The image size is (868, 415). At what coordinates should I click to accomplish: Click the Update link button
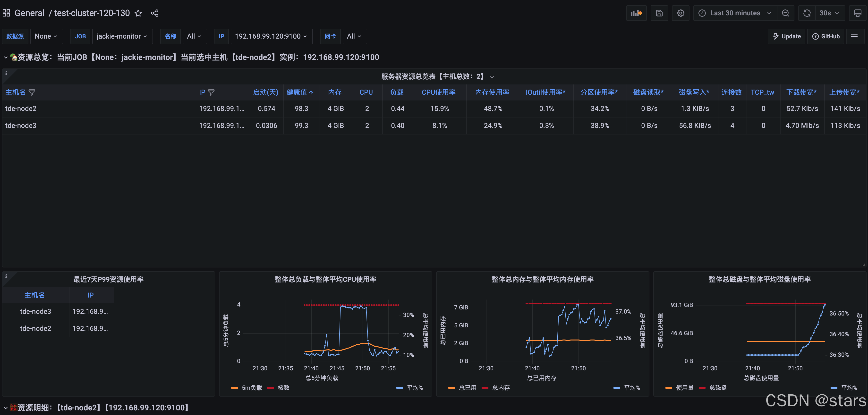[786, 36]
